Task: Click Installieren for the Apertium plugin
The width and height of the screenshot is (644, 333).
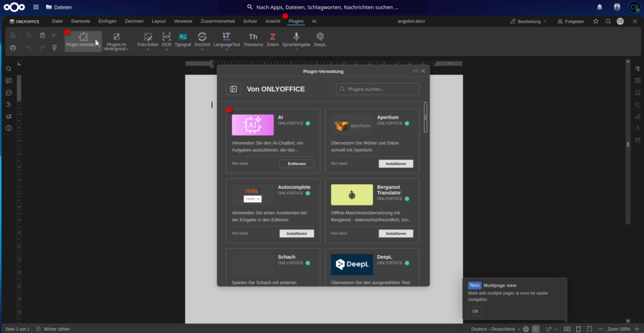Action: click(x=396, y=163)
